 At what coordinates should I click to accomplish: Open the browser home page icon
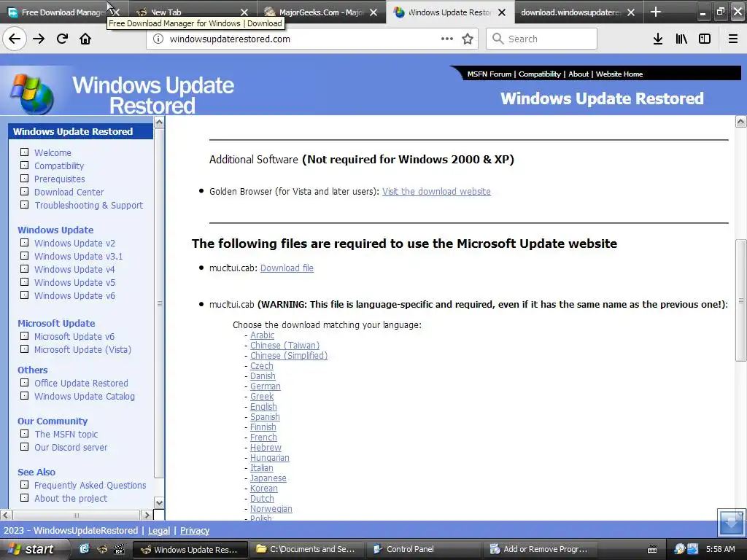85,39
